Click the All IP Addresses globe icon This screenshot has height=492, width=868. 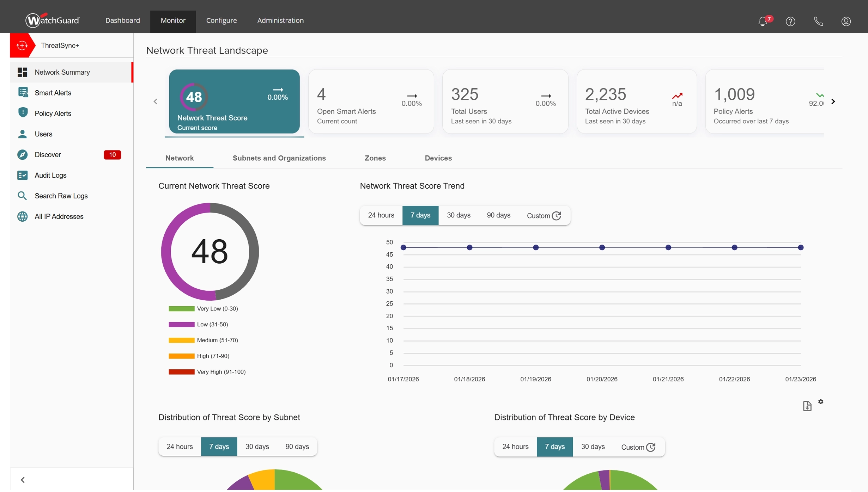pos(22,216)
